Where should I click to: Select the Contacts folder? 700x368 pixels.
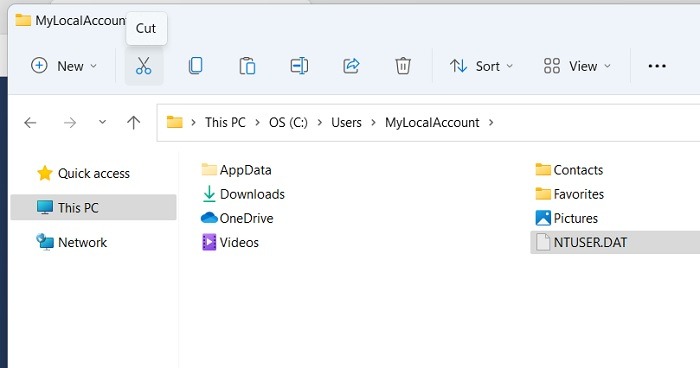click(x=569, y=170)
